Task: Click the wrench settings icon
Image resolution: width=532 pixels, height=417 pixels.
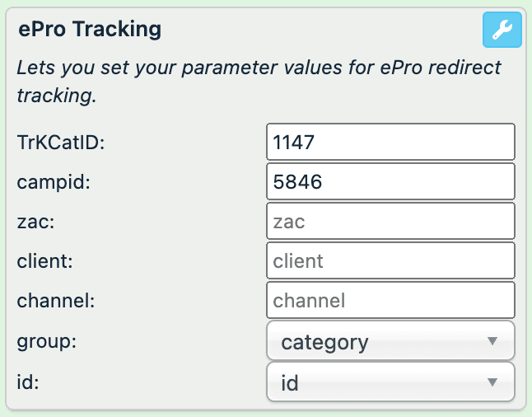Action: tap(502, 31)
